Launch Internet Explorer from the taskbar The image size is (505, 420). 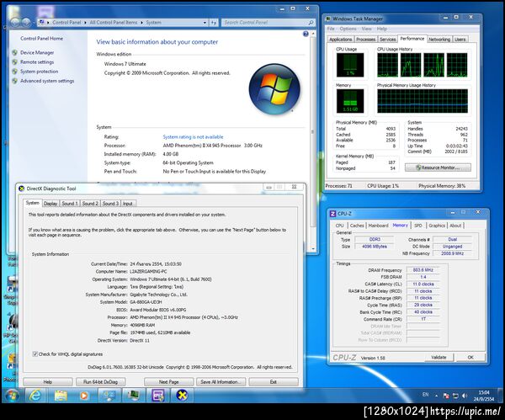pyautogui.click(x=35, y=396)
